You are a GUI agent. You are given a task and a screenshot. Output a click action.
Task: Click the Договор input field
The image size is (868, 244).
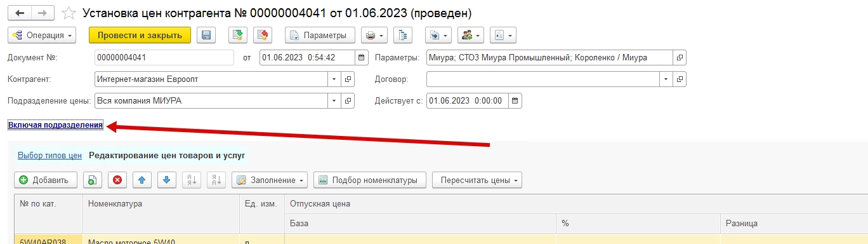point(543,79)
